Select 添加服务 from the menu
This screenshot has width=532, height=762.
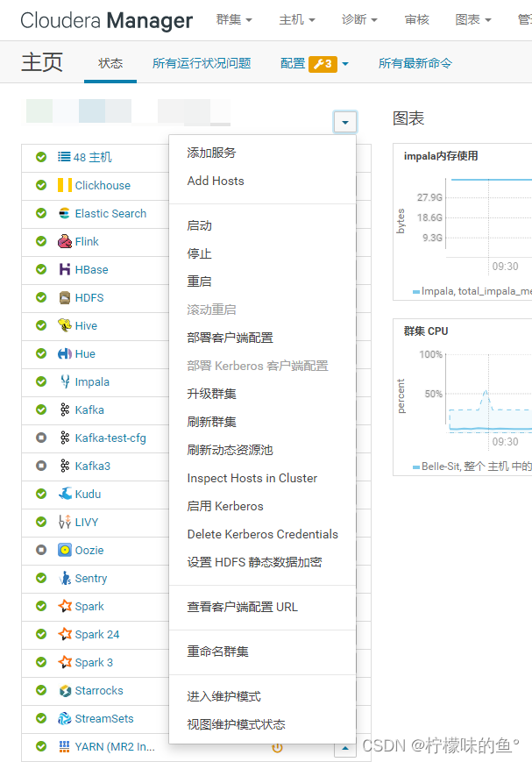(262, 153)
